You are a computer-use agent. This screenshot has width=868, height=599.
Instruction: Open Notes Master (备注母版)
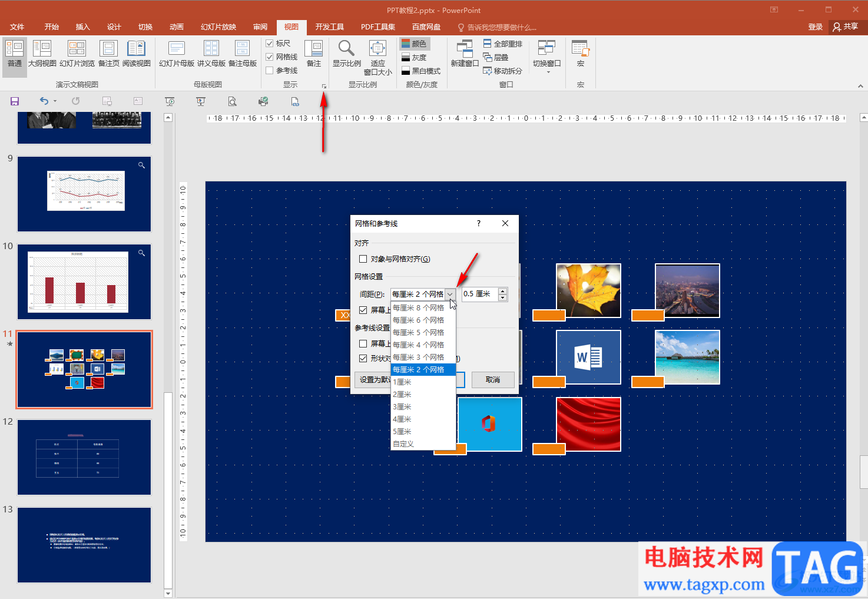point(243,54)
